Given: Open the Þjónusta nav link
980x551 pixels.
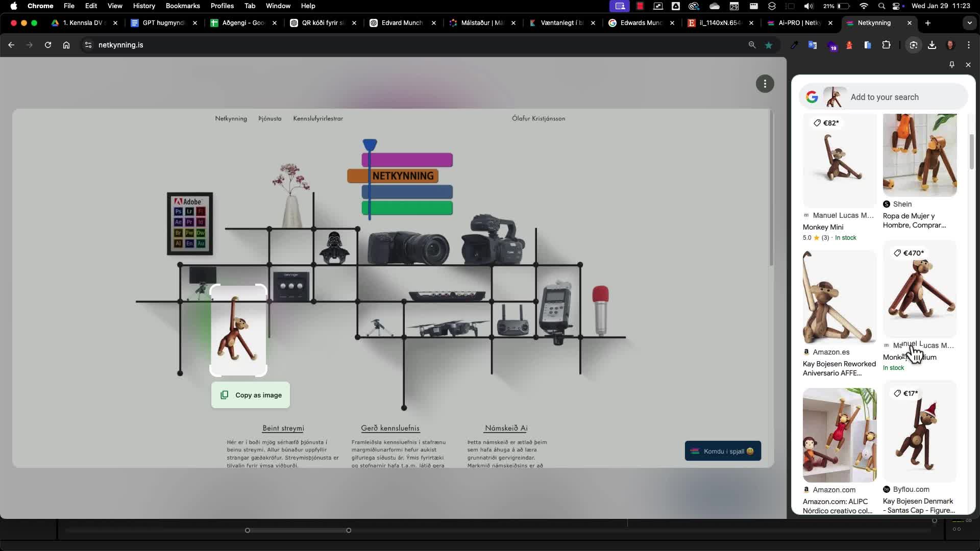Looking at the screenshot, I should coord(270,118).
